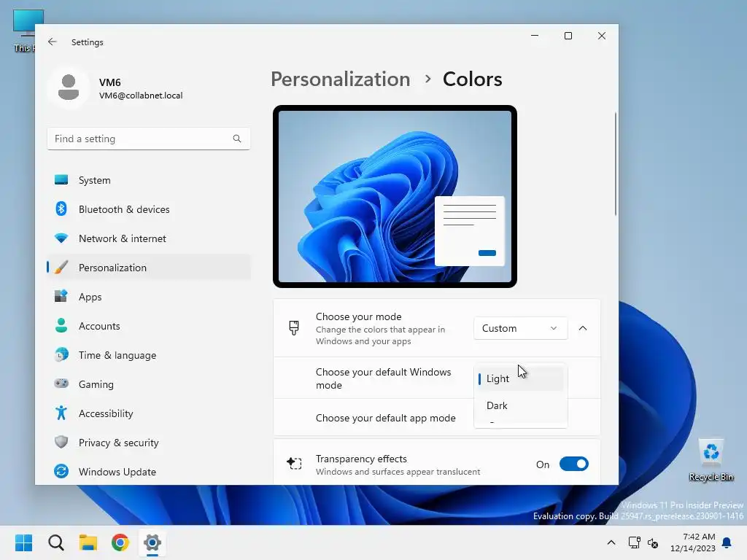
Task: Show hidden icons chevron in system tray
Action: pos(611,542)
